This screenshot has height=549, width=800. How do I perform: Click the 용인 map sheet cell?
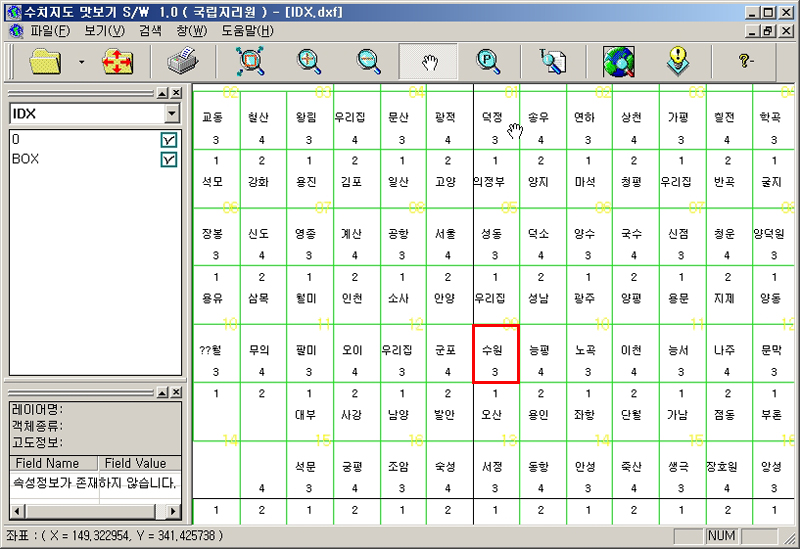pos(543,412)
